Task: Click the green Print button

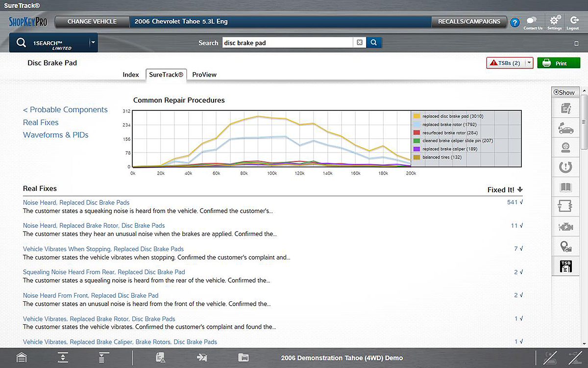Action: pyautogui.click(x=558, y=63)
